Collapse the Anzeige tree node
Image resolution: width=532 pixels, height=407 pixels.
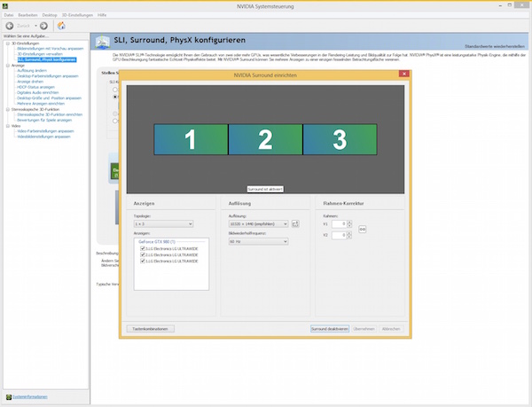tap(8, 66)
